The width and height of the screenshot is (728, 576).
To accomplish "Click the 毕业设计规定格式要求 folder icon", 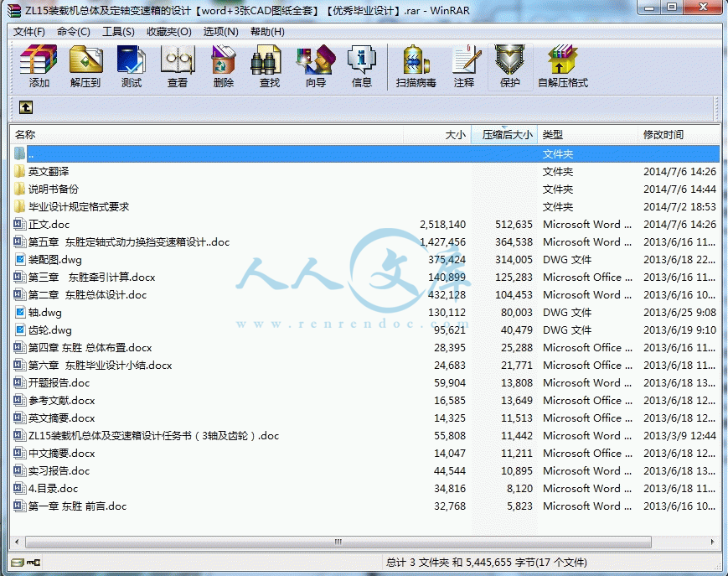I will [19, 207].
